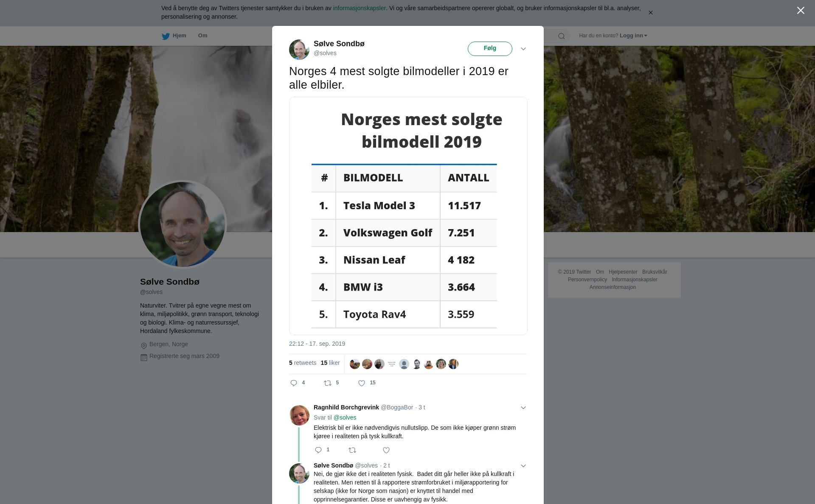Open the Om menu item

click(202, 36)
